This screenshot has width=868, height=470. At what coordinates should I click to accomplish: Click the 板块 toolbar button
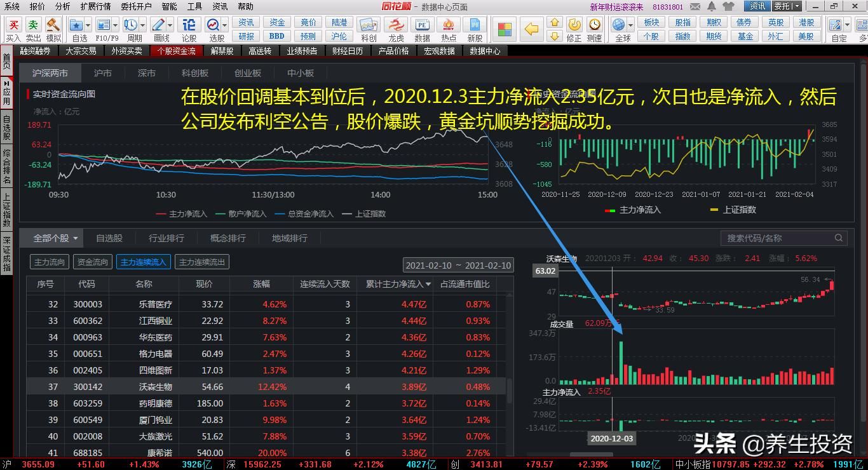(x=651, y=22)
